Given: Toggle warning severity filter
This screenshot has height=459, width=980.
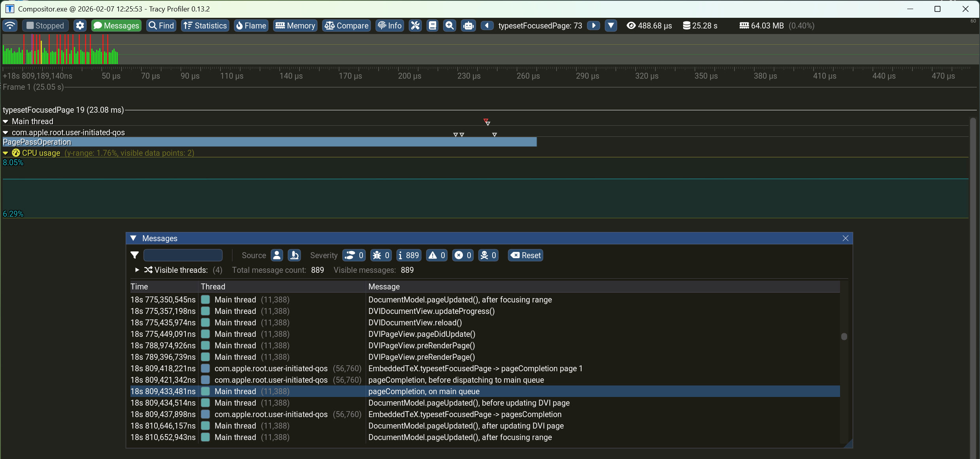Looking at the screenshot, I should (x=437, y=255).
